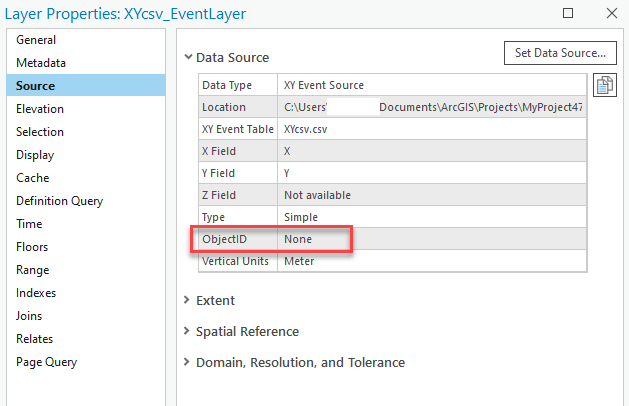629x406 pixels.
Task: Select the Elevation tab
Action: tap(40, 109)
